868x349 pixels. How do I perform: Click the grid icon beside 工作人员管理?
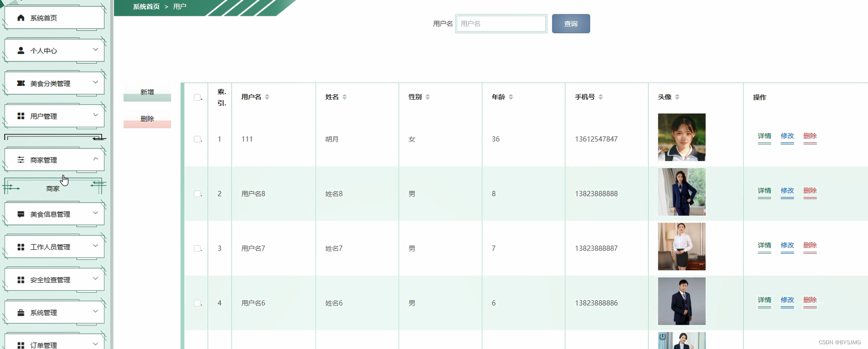coord(20,247)
